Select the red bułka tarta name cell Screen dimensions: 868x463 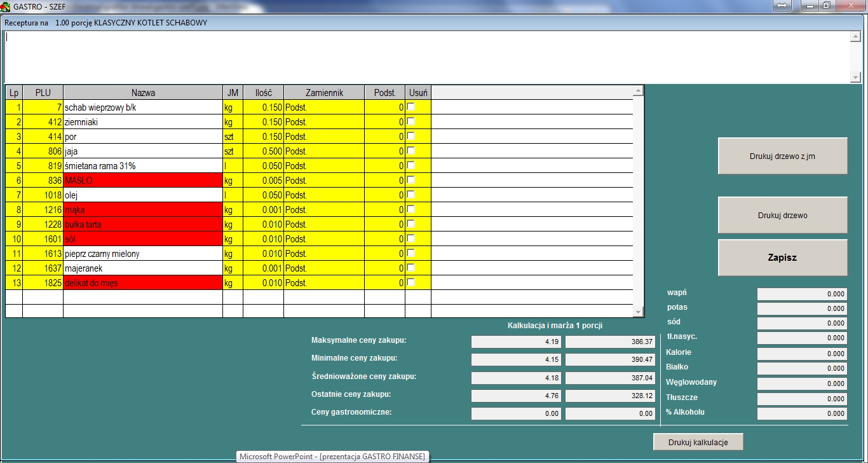pos(143,225)
